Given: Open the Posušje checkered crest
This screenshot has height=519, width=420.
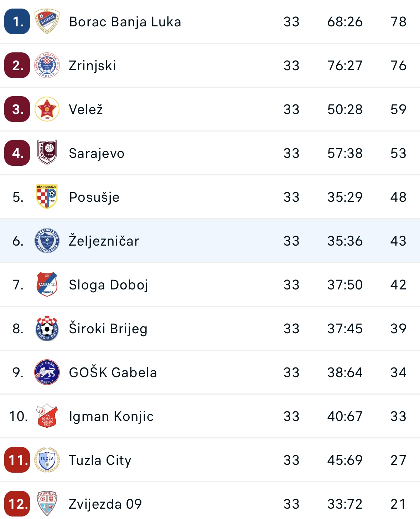Looking at the screenshot, I should (x=47, y=197).
